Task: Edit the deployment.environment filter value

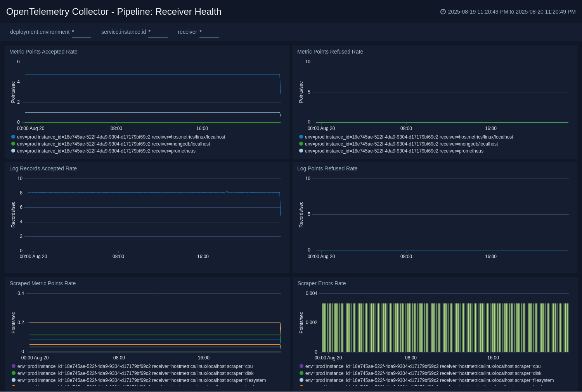Action: (x=81, y=32)
